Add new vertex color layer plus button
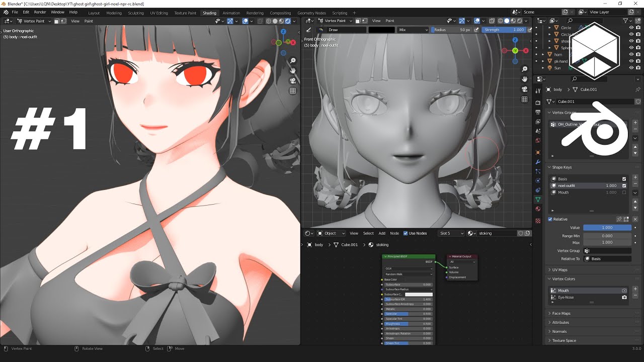The height and width of the screenshot is (362, 644). click(x=635, y=289)
